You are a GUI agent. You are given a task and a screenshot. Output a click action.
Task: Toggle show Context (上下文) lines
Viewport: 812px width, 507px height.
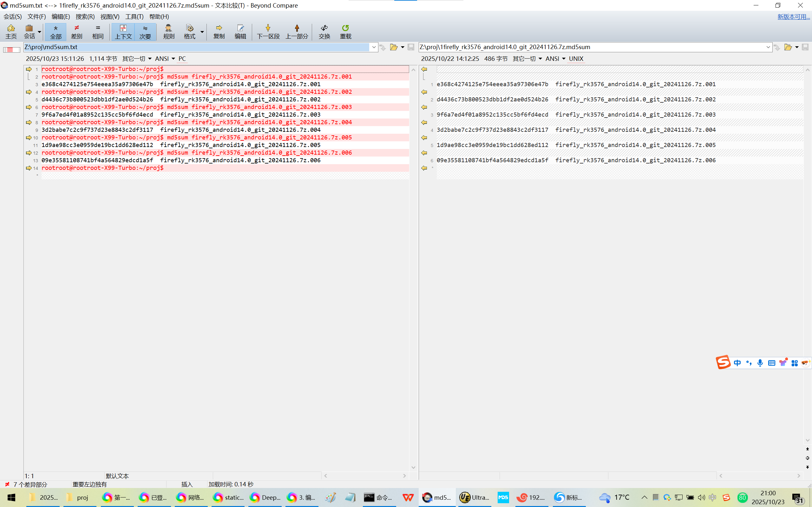coord(123,31)
